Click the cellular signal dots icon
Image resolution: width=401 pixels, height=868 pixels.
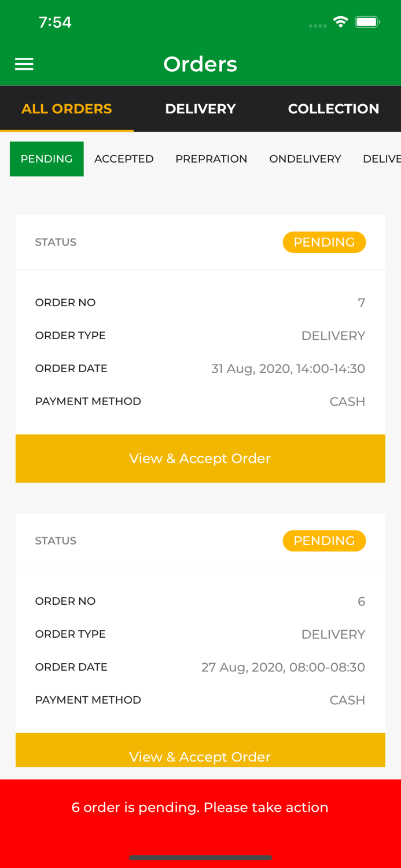click(x=318, y=25)
